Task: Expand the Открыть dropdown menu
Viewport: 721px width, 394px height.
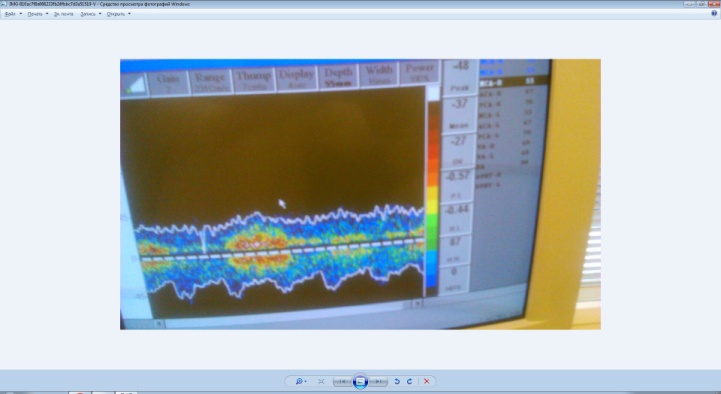Action: click(119, 14)
